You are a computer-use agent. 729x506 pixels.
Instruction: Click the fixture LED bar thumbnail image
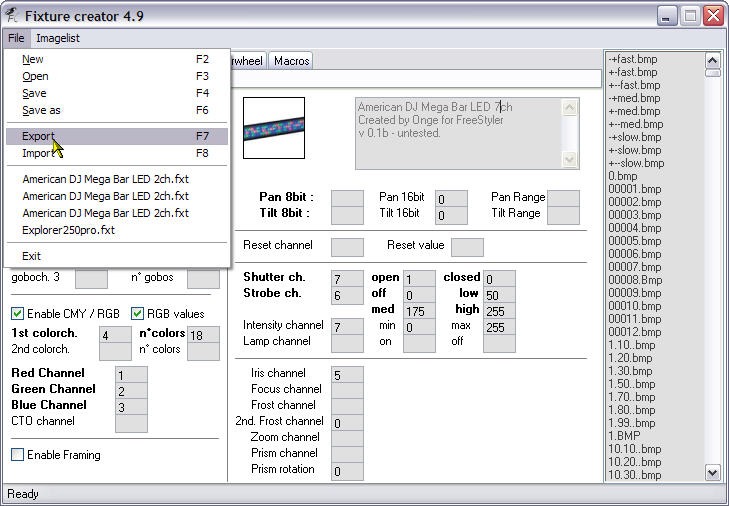274,128
